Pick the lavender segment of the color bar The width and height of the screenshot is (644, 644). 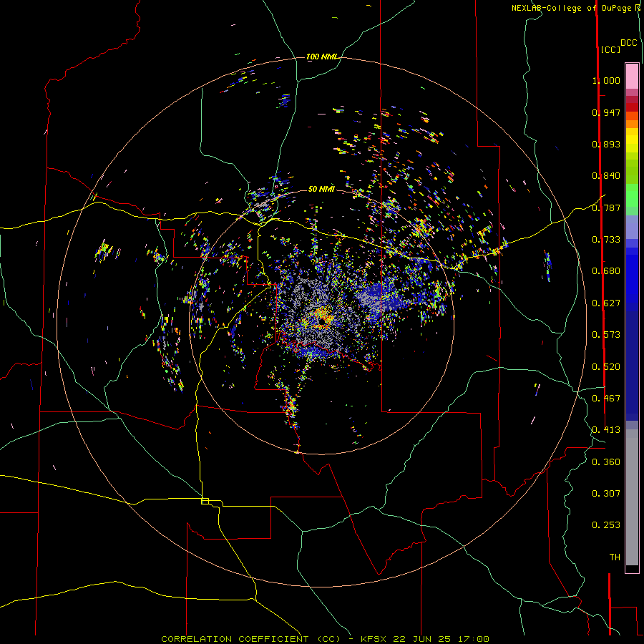tap(632, 228)
